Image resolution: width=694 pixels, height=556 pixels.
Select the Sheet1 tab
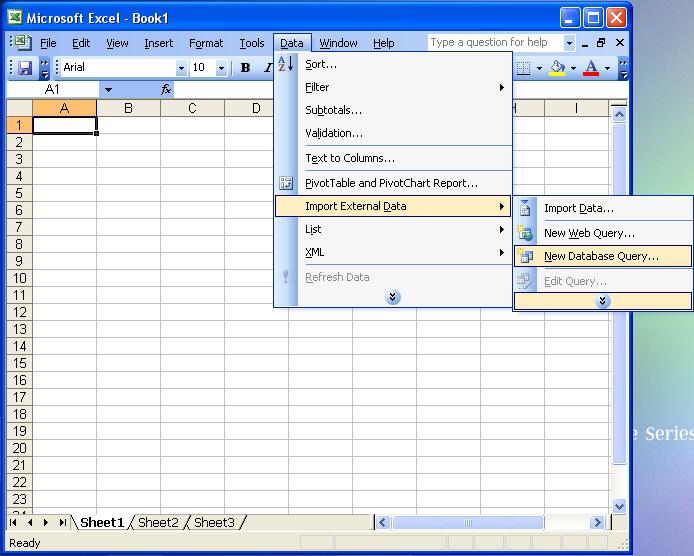pyautogui.click(x=102, y=523)
